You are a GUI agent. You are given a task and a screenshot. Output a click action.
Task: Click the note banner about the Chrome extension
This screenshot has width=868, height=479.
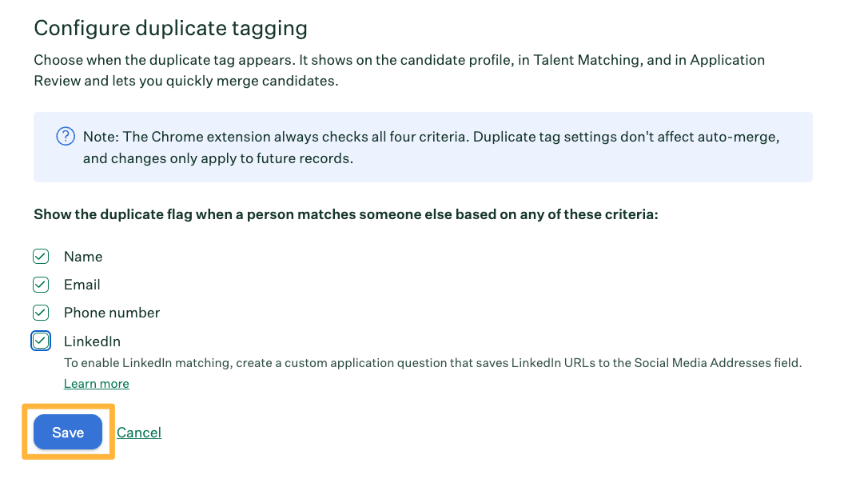pyautogui.click(x=423, y=146)
